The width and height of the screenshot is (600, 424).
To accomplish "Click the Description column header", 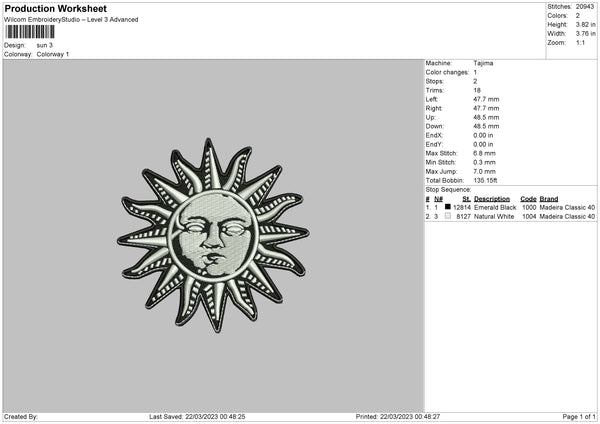I will tap(492, 199).
